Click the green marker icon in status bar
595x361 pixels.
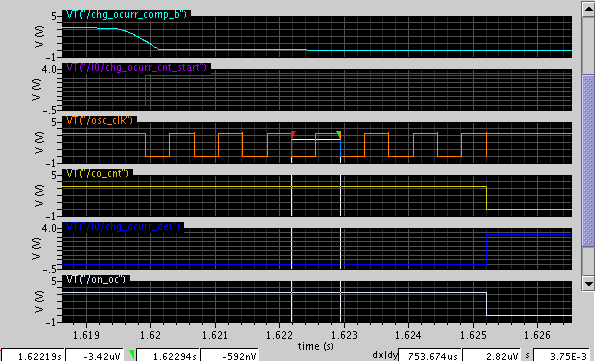click(132, 355)
